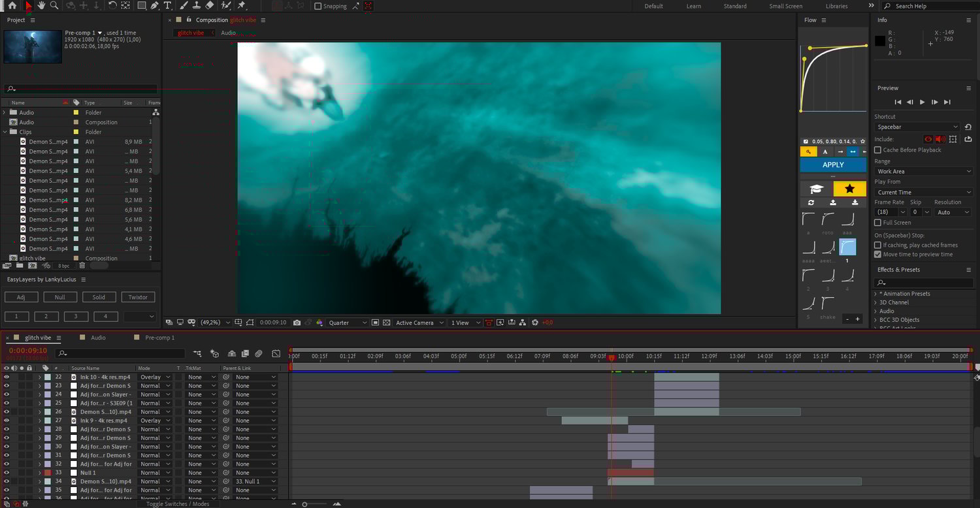Check Cache Before Playback
980x508 pixels.
[x=877, y=150]
